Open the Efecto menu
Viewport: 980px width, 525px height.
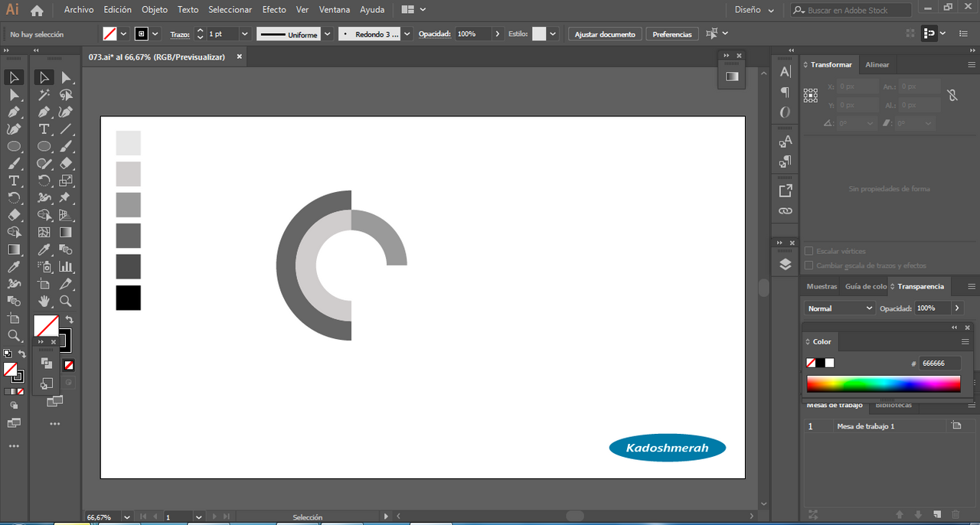[x=274, y=10]
